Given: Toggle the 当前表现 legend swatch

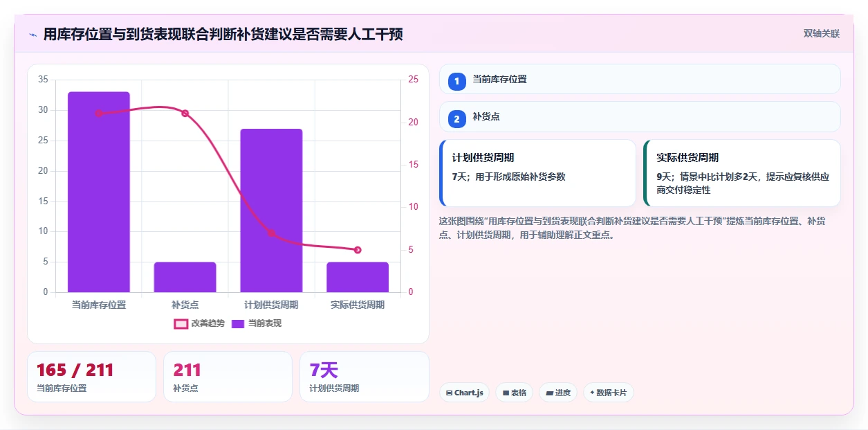Looking at the screenshot, I should tap(238, 323).
